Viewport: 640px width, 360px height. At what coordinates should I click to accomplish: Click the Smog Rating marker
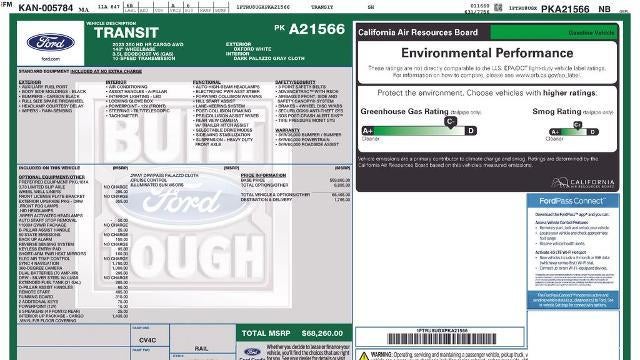(x=578, y=125)
